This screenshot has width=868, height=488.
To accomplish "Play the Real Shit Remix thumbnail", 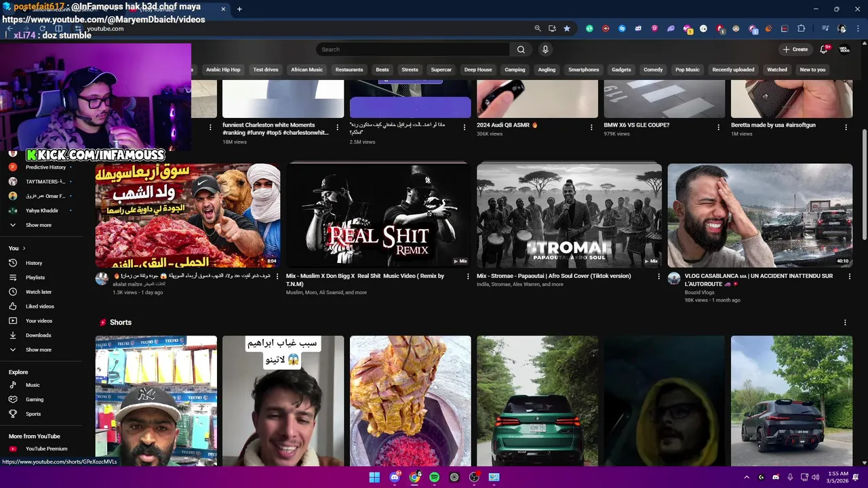I will point(378,216).
